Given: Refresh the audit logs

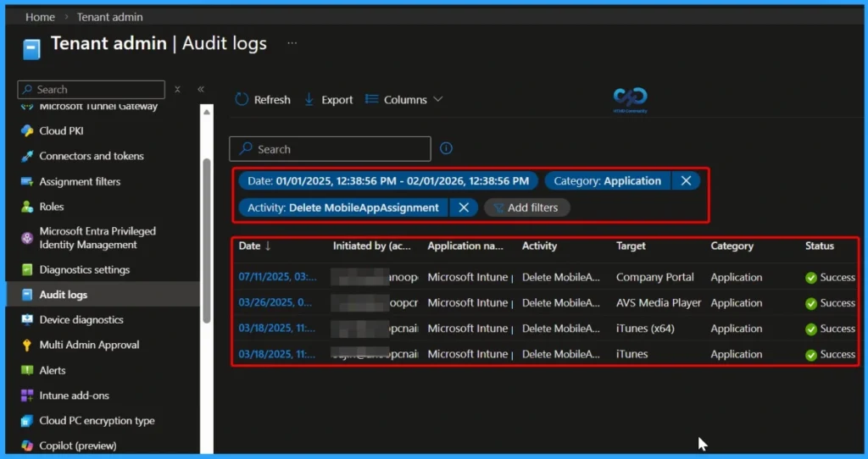Looking at the screenshot, I should pyautogui.click(x=263, y=100).
